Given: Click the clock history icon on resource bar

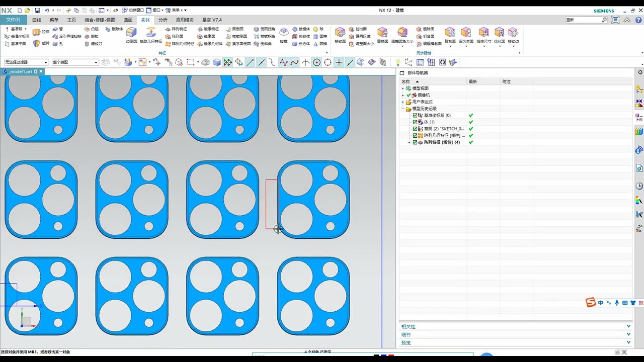Looking at the screenshot, I should coord(639,186).
